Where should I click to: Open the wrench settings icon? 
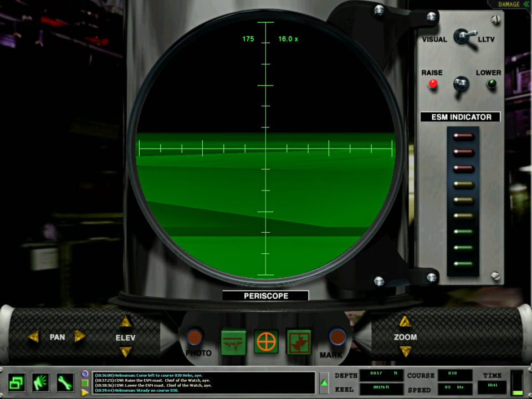pos(65,382)
